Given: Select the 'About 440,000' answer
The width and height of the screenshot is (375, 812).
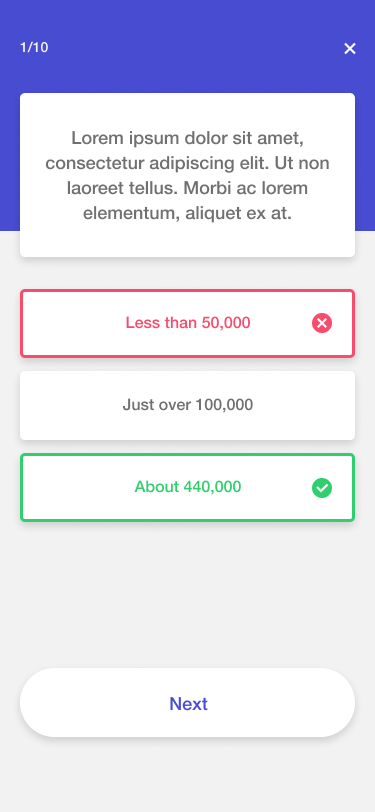Looking at the screenshot, I should [x=188, y=487].
